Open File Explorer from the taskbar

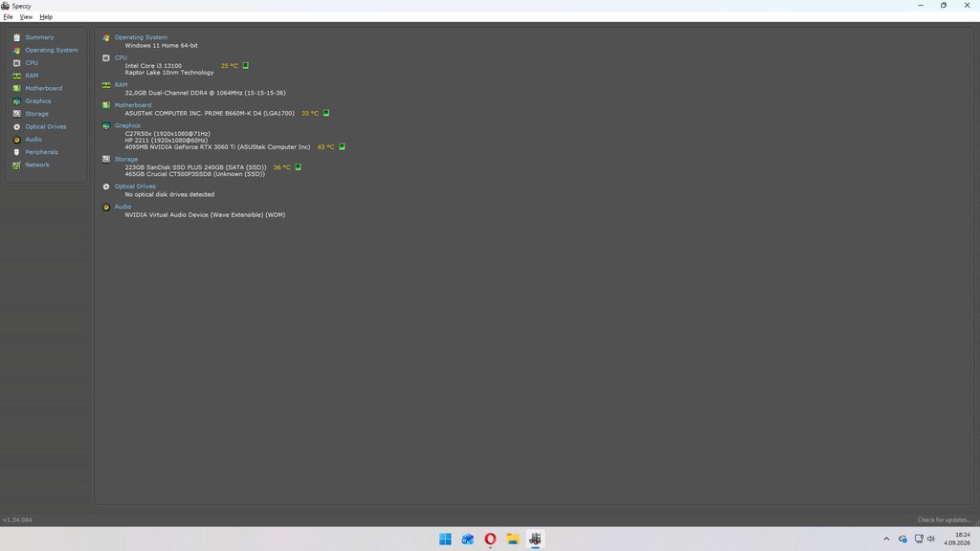pyautogui.click(x=513, y=540)
